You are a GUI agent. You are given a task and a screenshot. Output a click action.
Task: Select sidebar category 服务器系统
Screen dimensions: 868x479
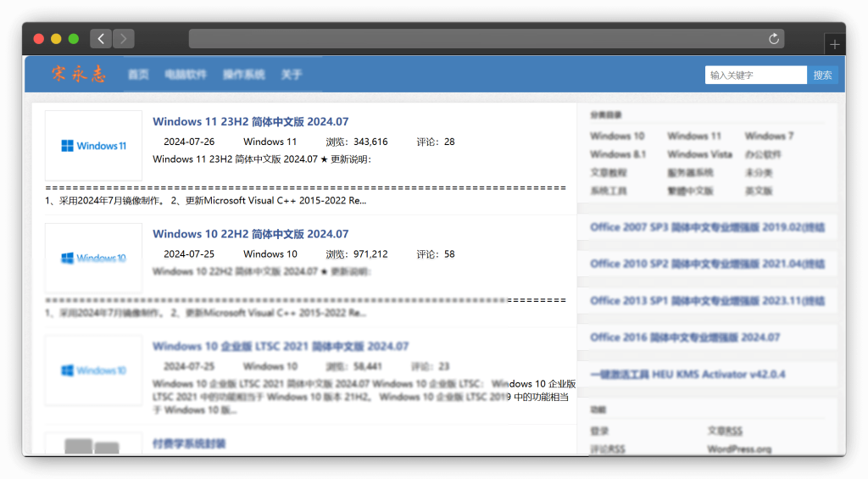pyautogui.click(x=690, y=172)
